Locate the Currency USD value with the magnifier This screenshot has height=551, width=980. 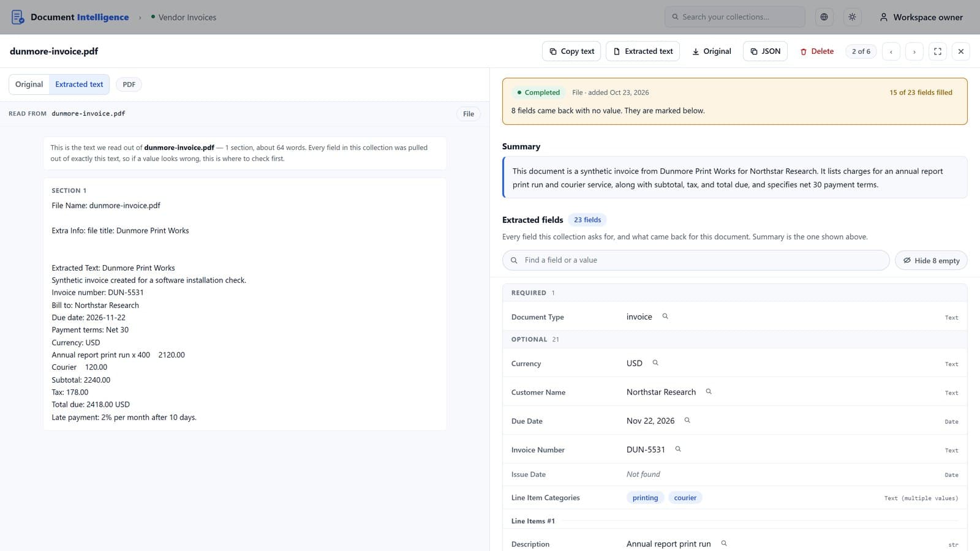pos(655,363)
